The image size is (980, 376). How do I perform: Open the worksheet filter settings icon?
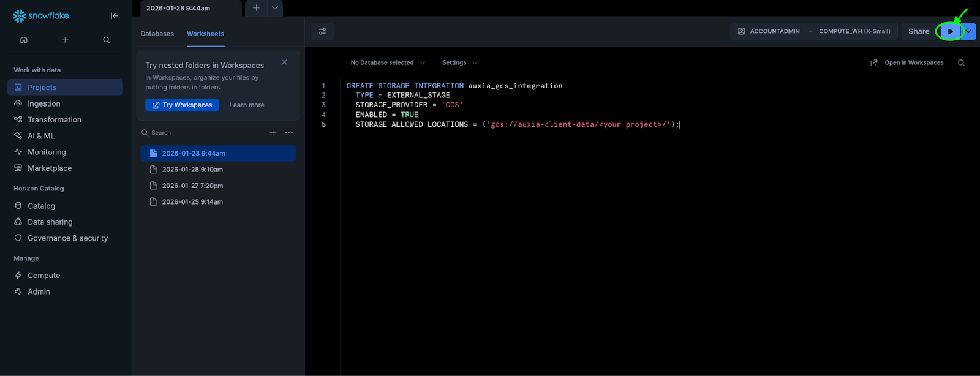[322, 31]
